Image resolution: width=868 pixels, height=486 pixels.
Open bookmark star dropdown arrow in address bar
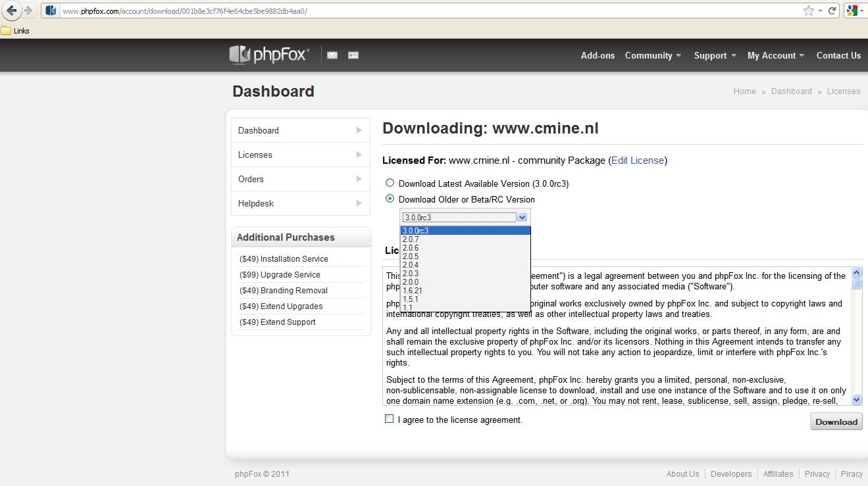coord(819,11)
